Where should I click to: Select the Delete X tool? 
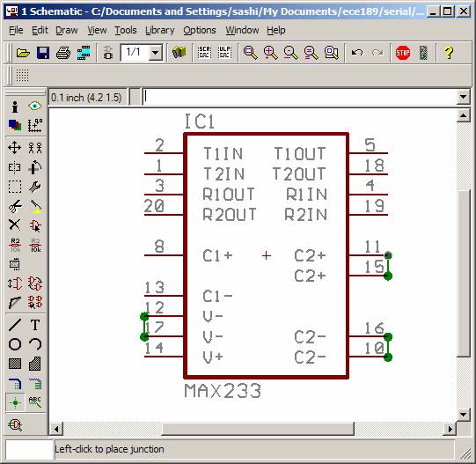tap(15, 225)
